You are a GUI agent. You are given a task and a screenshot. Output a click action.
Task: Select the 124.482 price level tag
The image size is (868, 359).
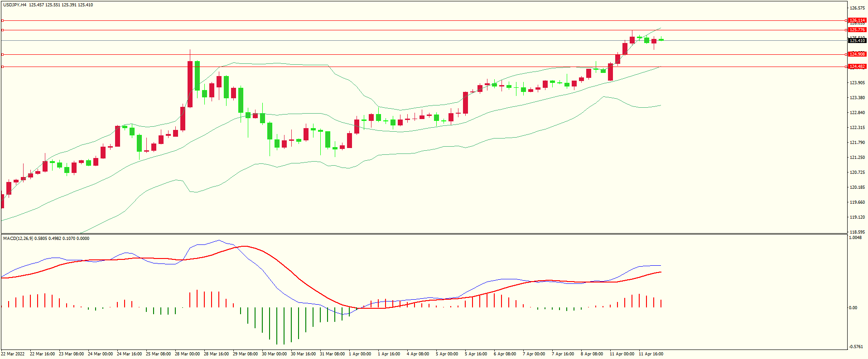pyautogui.click(x=857, y=67)
